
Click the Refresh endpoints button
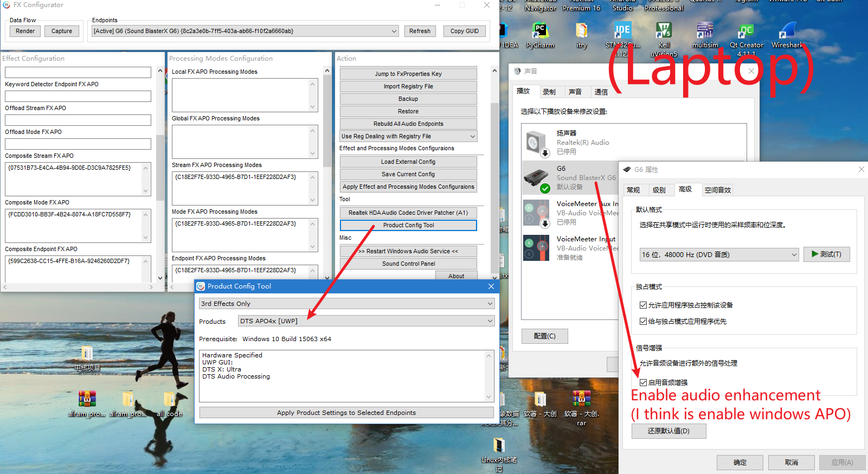pos(420,31)
